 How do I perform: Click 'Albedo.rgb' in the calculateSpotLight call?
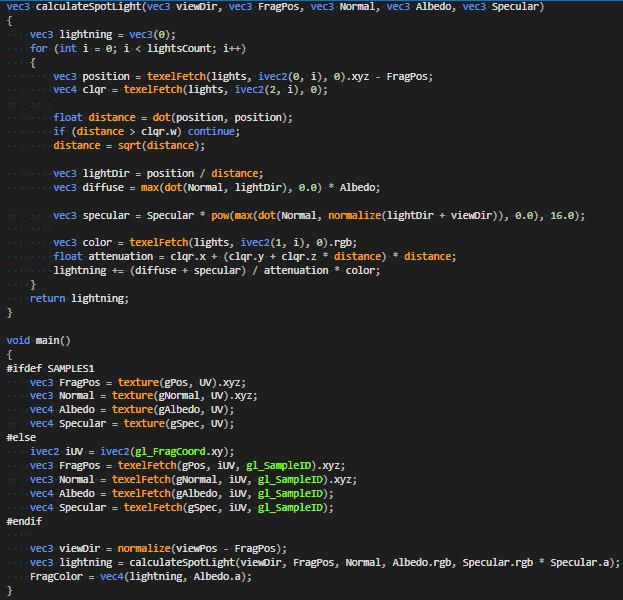[422, 563]
